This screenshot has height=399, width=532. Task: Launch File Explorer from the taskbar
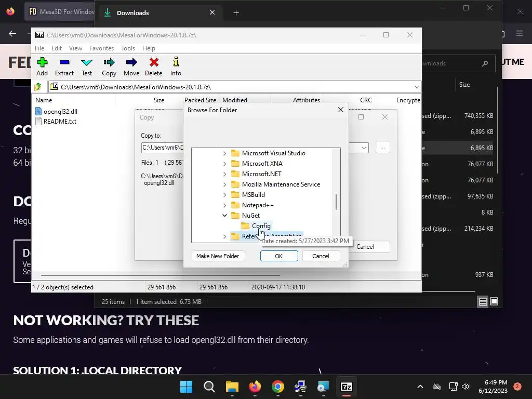232,387
